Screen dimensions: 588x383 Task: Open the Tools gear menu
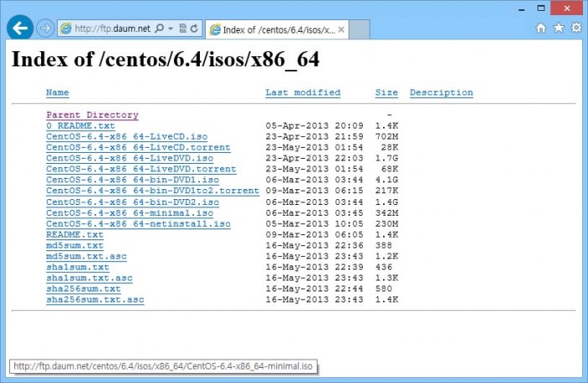coord(576,28)
